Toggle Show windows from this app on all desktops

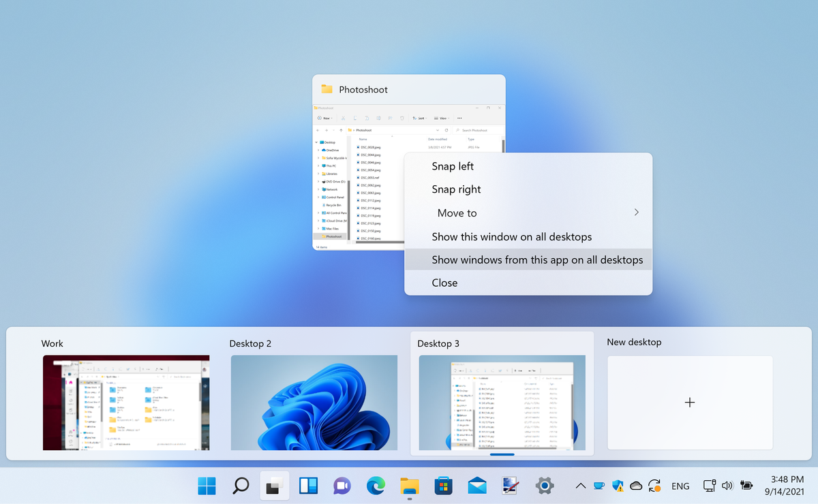click(536, 259)
